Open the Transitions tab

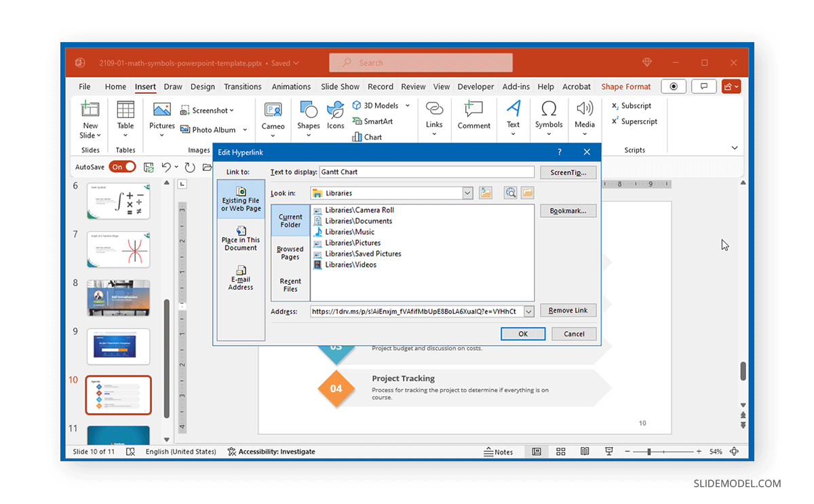(x=243, y=87)
